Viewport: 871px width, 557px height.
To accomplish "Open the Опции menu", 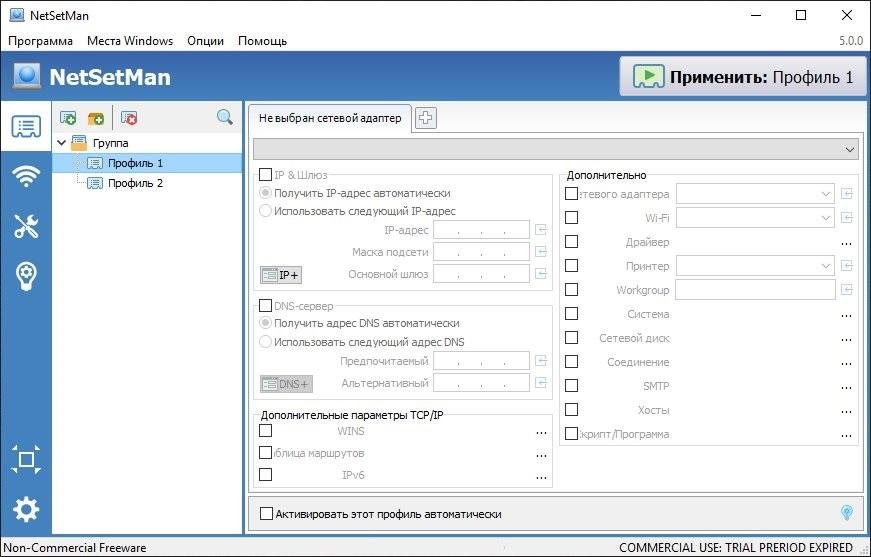I will pos(205,41).
